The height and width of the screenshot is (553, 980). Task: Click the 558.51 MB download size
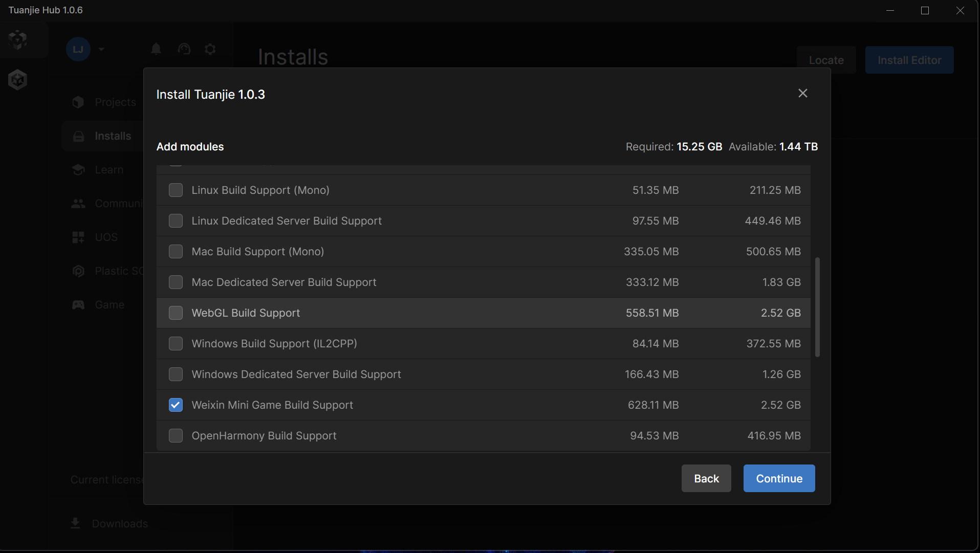pyautogui.click(x=652, y=313)
